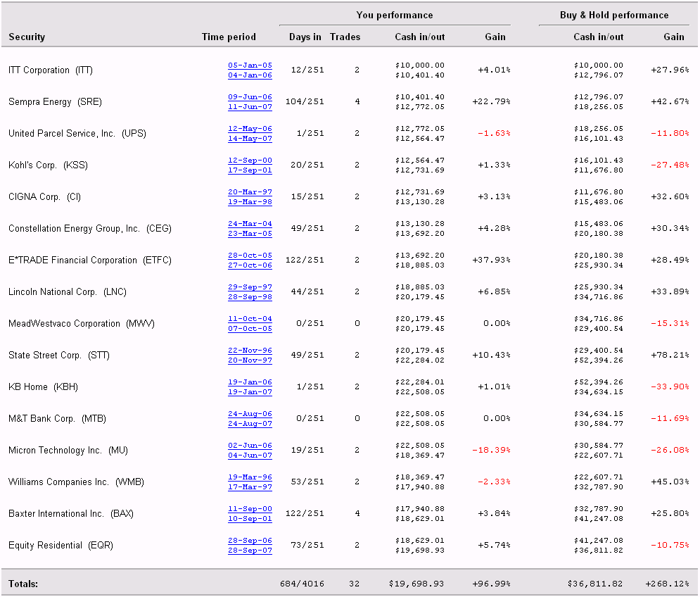
Task: Click the Days in column header
Action: coord(305,37)
